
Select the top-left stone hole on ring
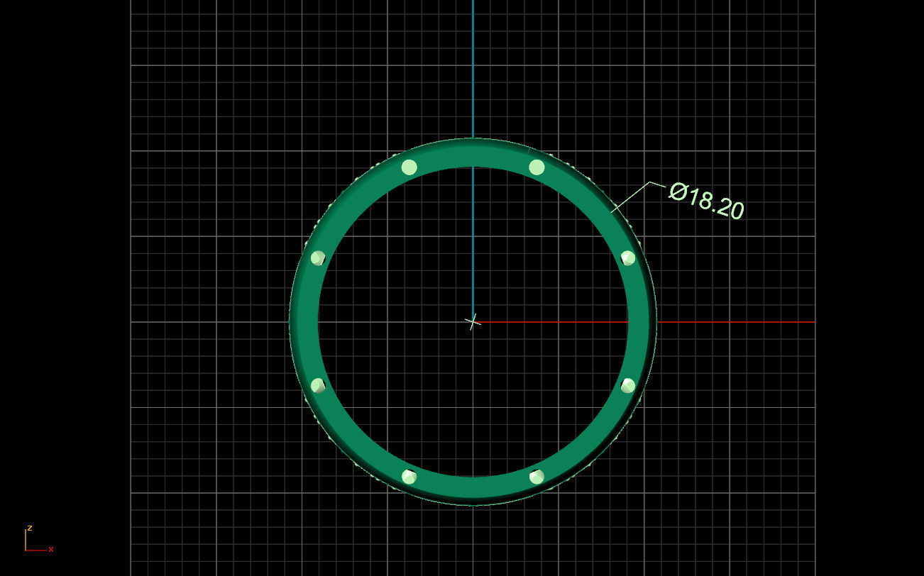tap(409, 167)
